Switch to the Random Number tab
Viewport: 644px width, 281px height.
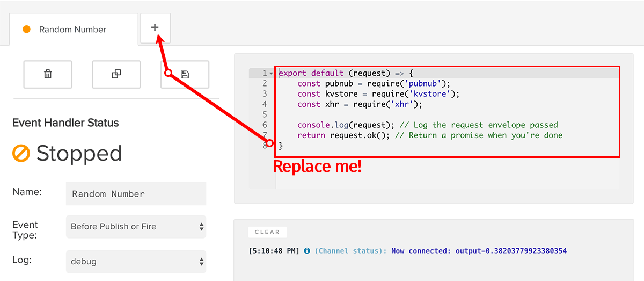(74, 30)
